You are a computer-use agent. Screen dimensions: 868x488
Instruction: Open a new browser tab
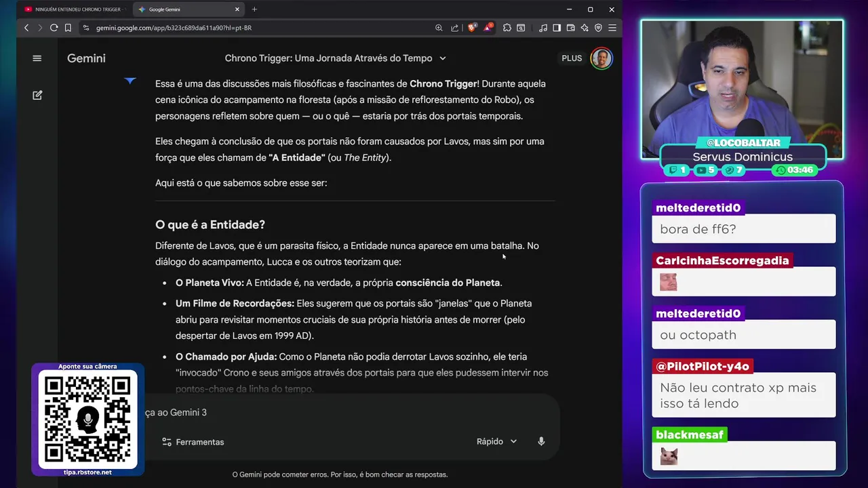(254, 9)
